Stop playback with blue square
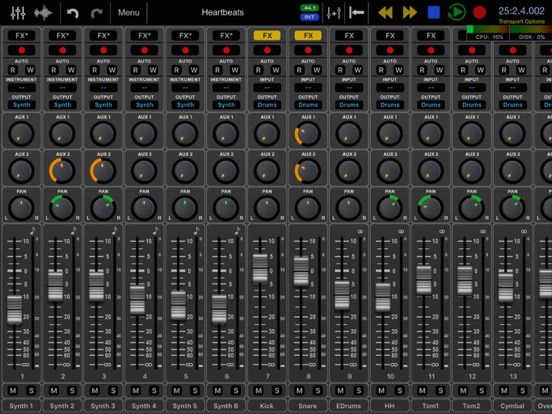Image resolution: width=552 pixels, height=414 pixels. [x=433, y=13]
